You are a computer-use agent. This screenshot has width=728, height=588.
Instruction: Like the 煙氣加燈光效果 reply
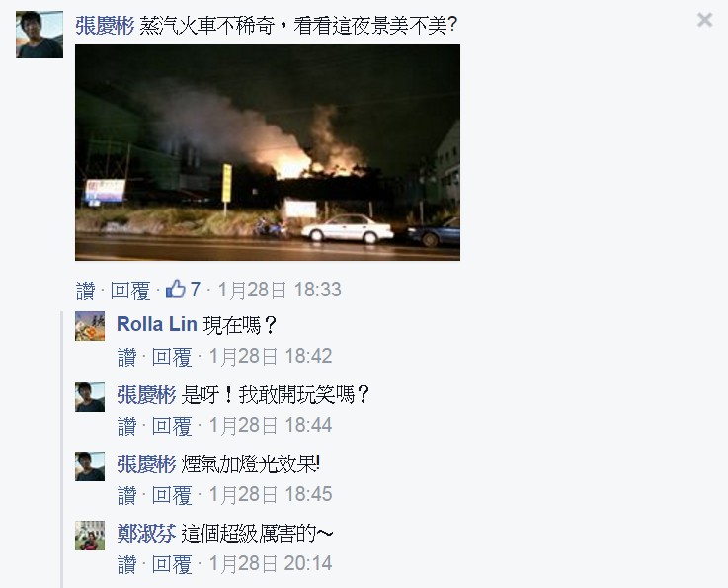click(x=126, y=495)
